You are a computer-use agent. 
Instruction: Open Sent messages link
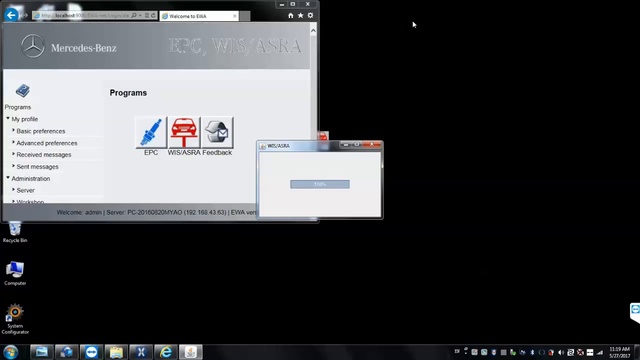(x=37, y=167)
